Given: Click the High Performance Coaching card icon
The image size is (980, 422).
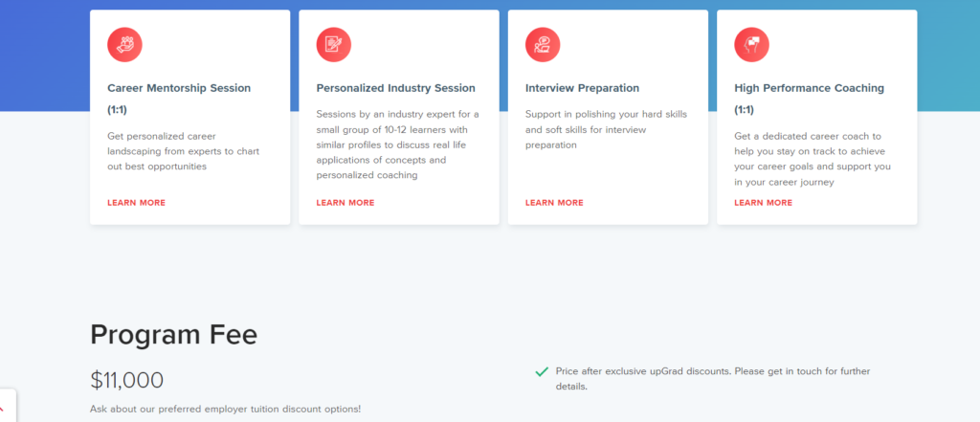Looking at the screenshot, I should tap(751, 44).
